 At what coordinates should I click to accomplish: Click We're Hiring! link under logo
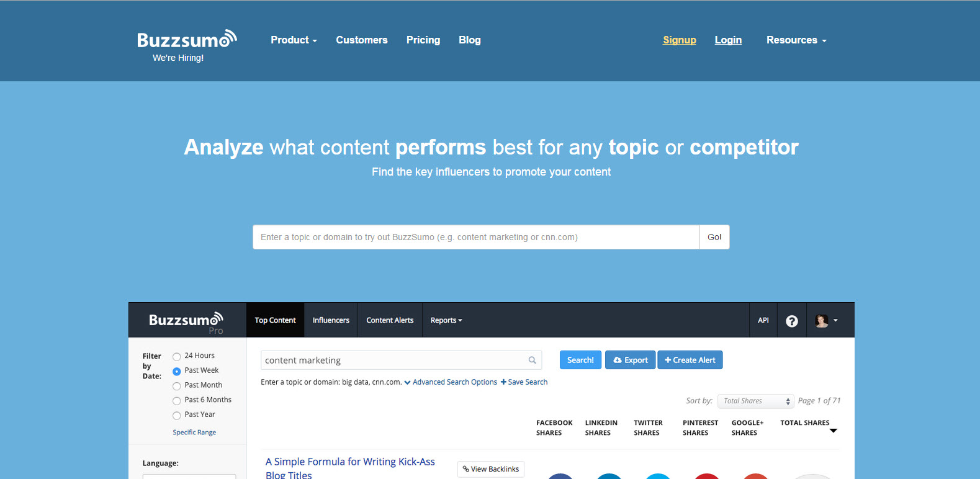click(178, 58)
